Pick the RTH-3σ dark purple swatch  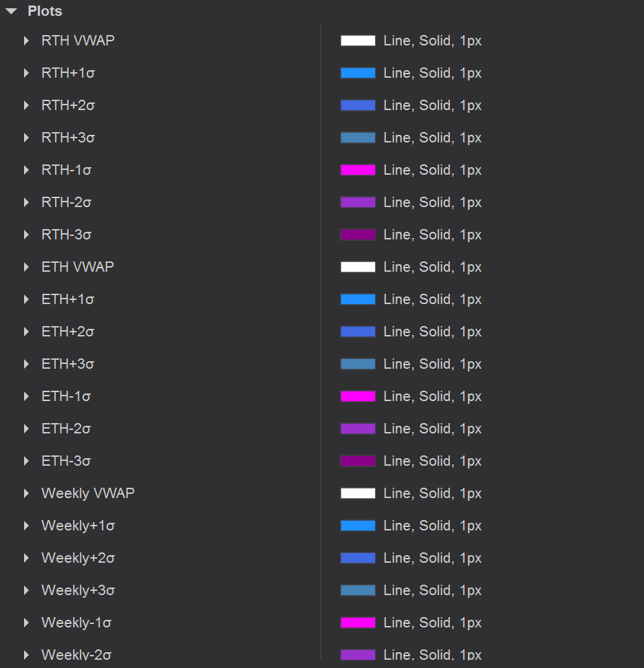tap(358, 235)
